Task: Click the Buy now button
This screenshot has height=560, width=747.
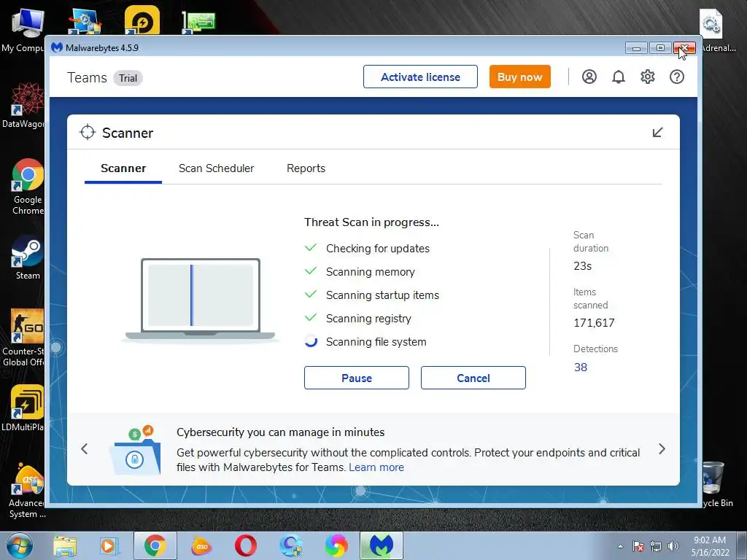Action: pyautogui.click(x=519, y=77)
